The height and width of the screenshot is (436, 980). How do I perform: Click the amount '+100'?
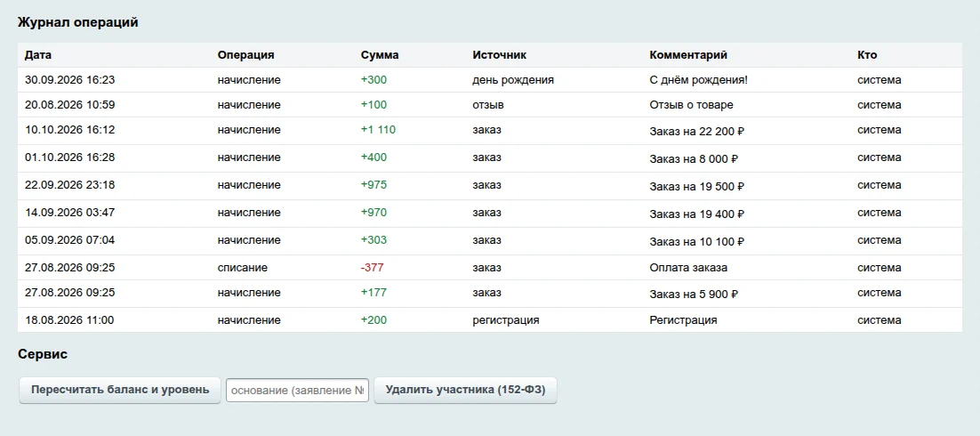click(374, 105)
